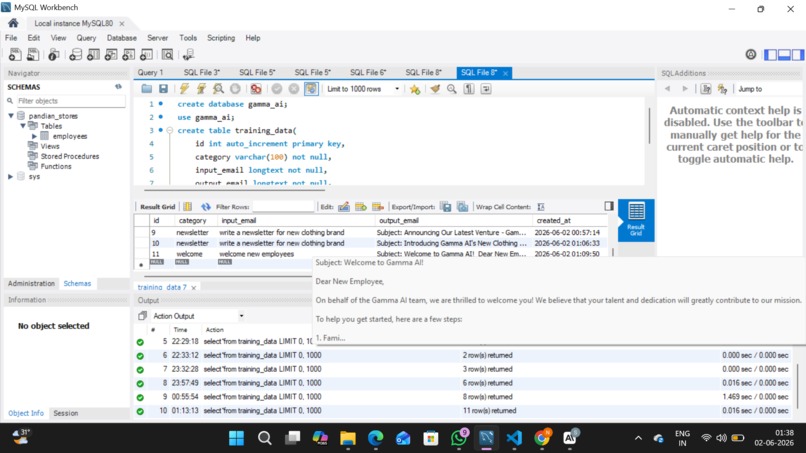Image resolution: width=806 pixels, height=453 pixels.
Task: Stop the running query
Action: pos(235,89)
